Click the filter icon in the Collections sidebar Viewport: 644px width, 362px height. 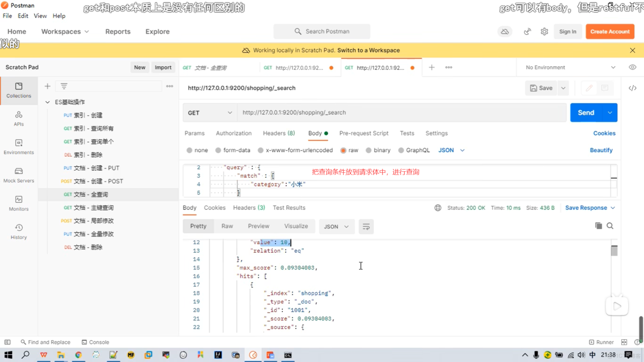[x=64, y=86]
